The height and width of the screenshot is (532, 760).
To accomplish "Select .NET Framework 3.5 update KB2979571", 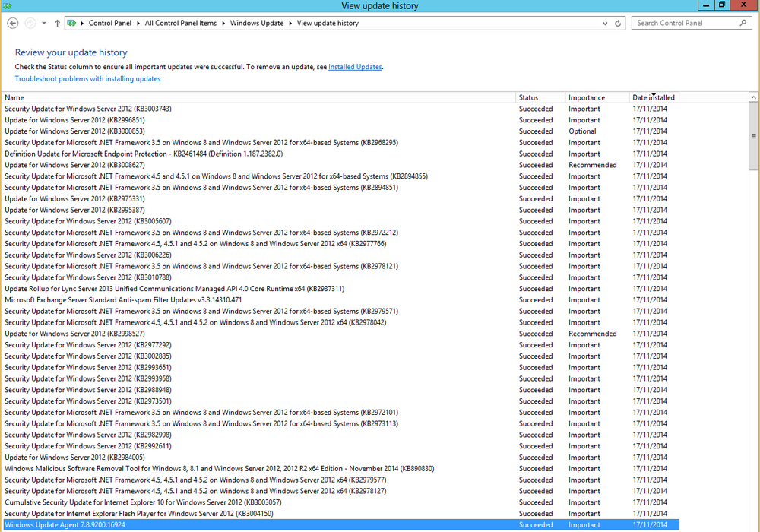I will 341,311.
